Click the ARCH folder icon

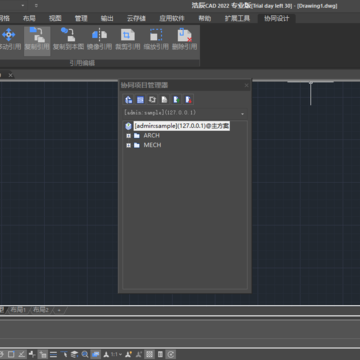click(137, 136)
